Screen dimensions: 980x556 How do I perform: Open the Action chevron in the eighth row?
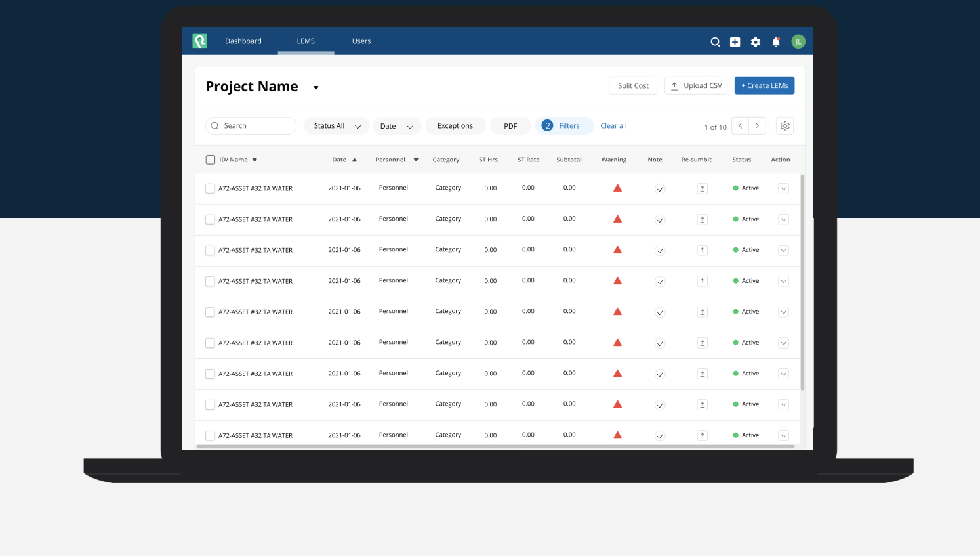pyautogui.click(x=783, y=404)
